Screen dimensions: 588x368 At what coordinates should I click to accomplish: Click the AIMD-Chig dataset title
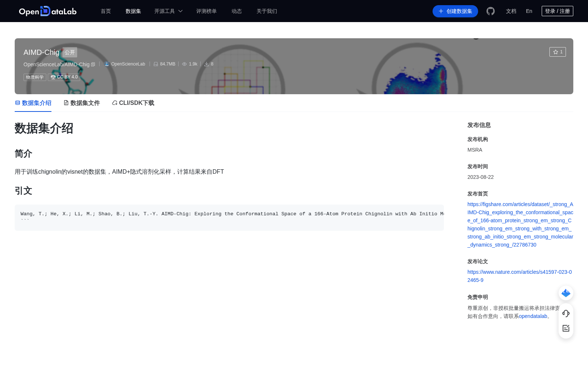click(x=42, y=52)
